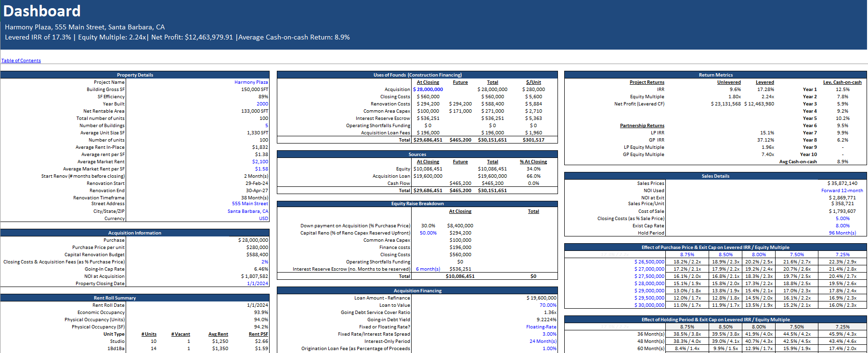Image resolution: width=868 pixels, height=353 pixels.
Task: Select the Acquisition Loan $19,600,000 source cell
Action: click(x=428, y=176)
